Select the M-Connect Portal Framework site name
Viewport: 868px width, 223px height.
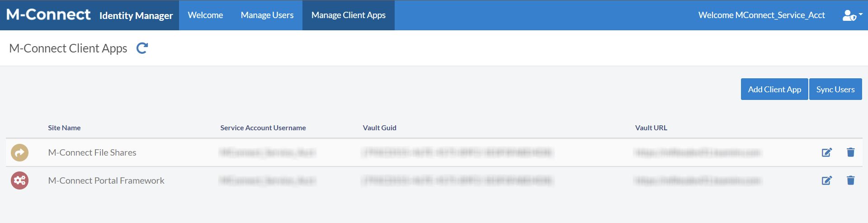point(106,181)
